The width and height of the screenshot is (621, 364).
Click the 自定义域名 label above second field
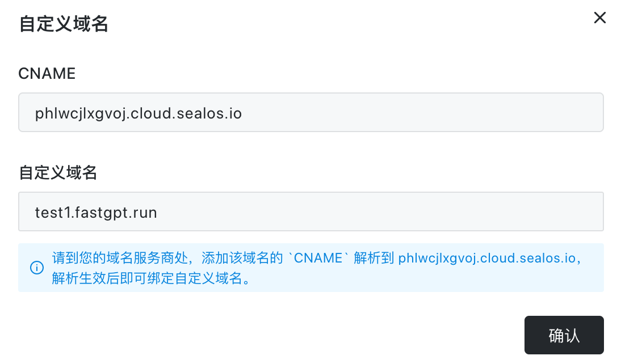pyautogui.click(x=58, y=173)
